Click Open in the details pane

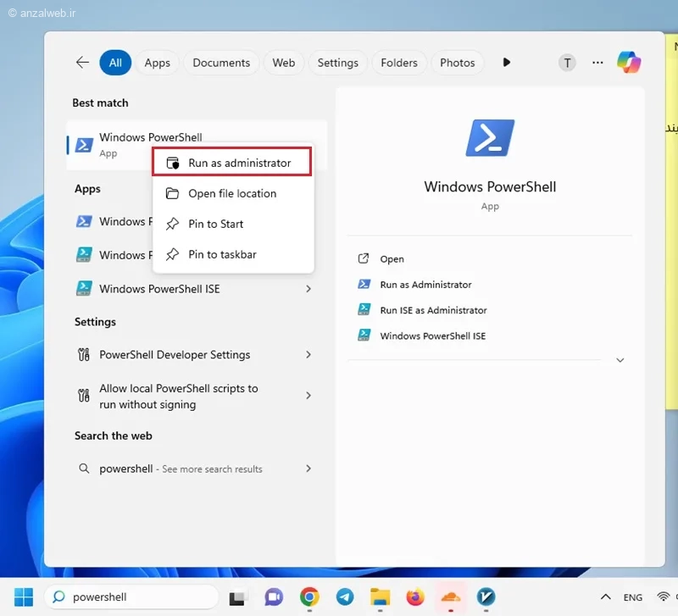(x=392, y=259)
